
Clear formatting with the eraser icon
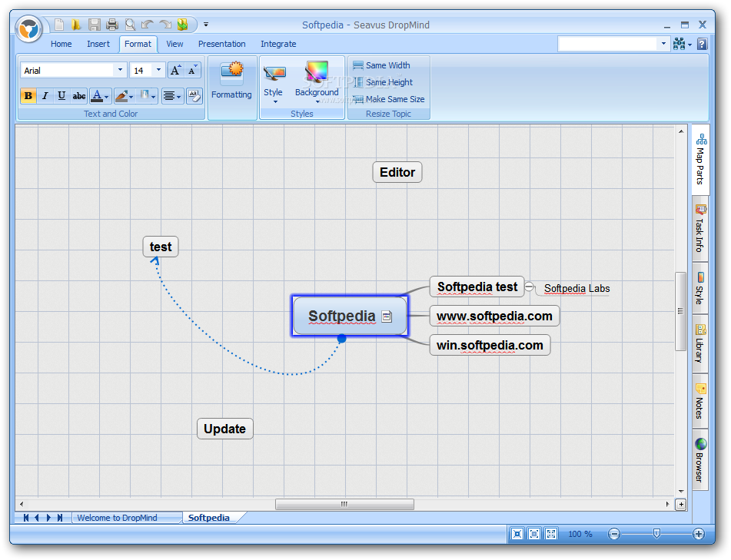[194, 96]
